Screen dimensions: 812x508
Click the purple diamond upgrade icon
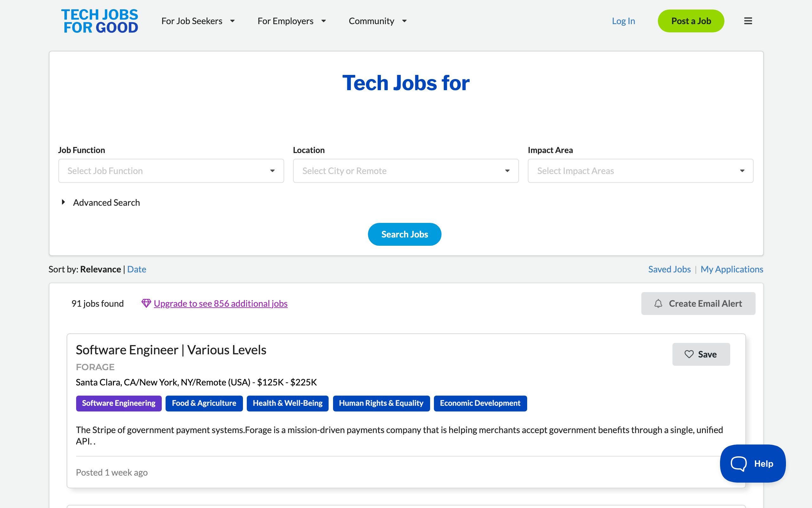click(x=146, y=304)
